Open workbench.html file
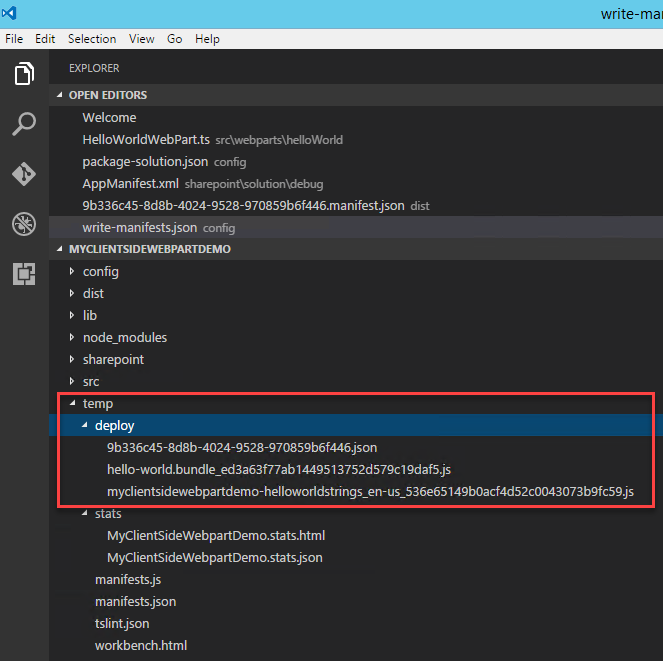This screenshot has width=663, height=661. click(141, 645)
